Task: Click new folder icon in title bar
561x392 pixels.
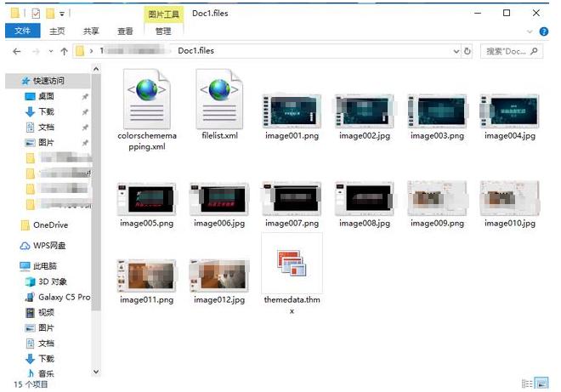Action: point(51,14)
